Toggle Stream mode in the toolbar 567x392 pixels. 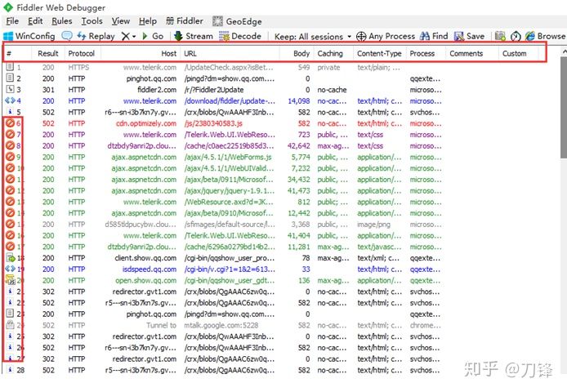coord(194,36)
